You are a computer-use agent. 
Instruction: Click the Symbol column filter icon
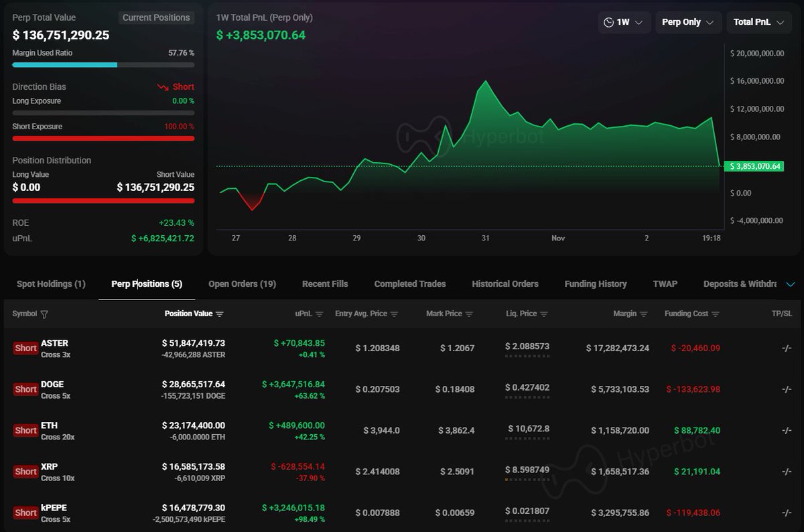44,314
